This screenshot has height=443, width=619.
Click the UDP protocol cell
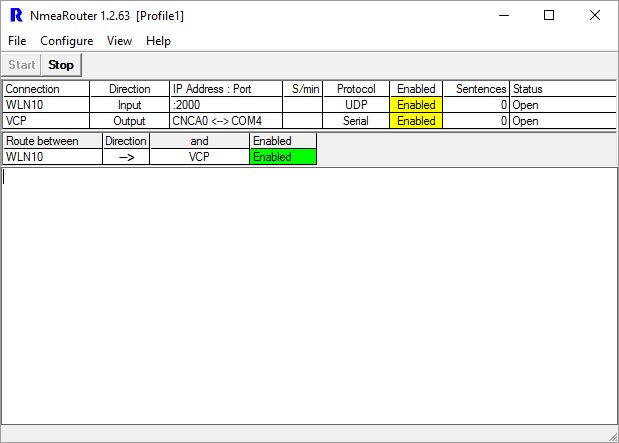[x=356, y=105]
